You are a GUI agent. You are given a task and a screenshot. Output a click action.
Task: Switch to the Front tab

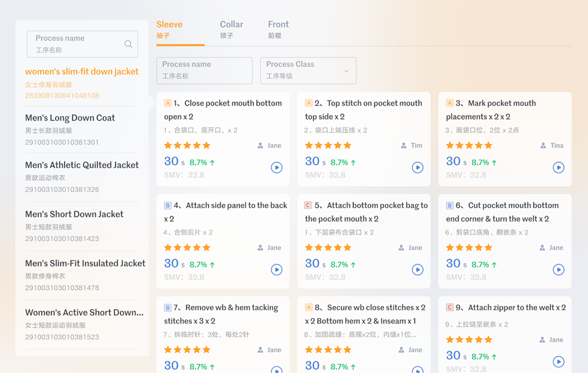pos(278,29)
